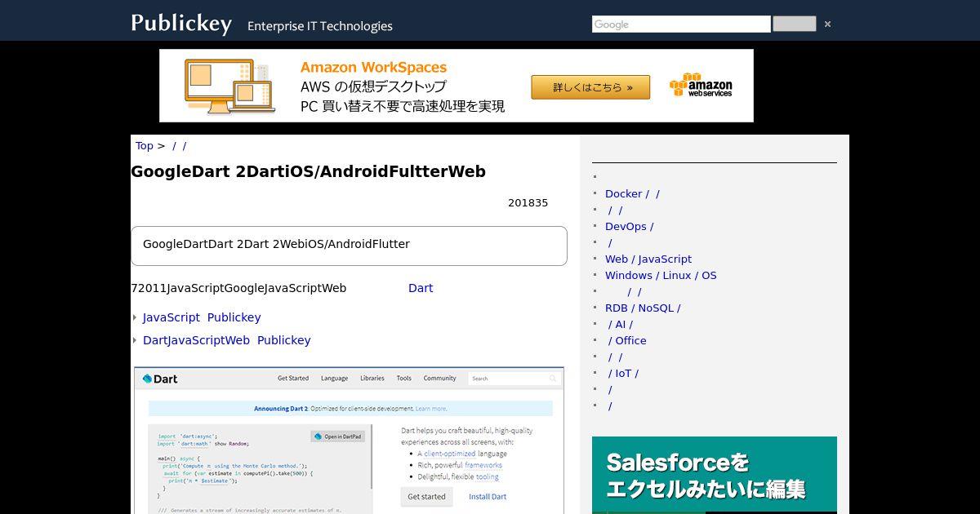The height and width of the screenshot is (514, 980).
Task: Click the arrow bullet beside 'DartJavaScriptWeb Publickey'
Action: (135, 340)
